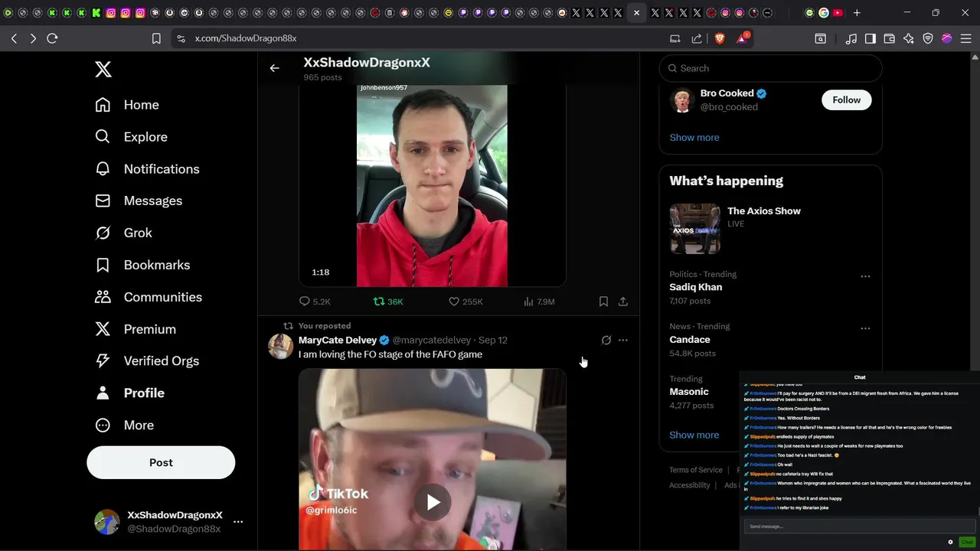Open chat settings gear icon
The image size is (980, 551).
951,542
